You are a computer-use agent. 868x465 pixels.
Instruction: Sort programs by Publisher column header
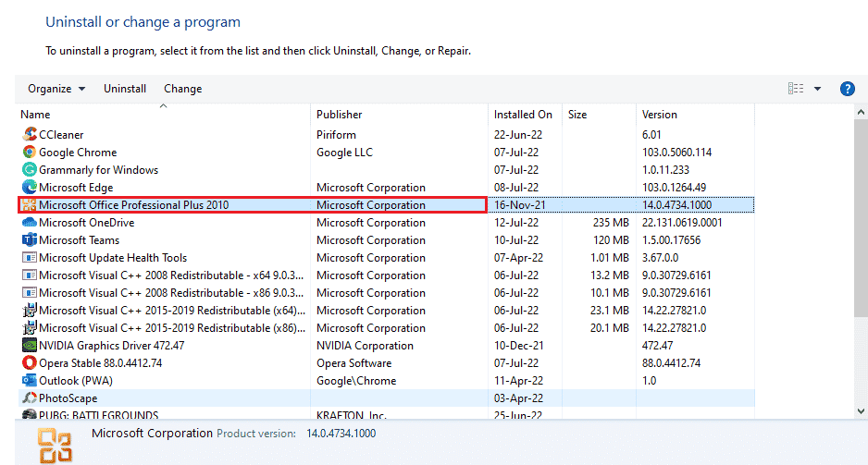point(340,115)
